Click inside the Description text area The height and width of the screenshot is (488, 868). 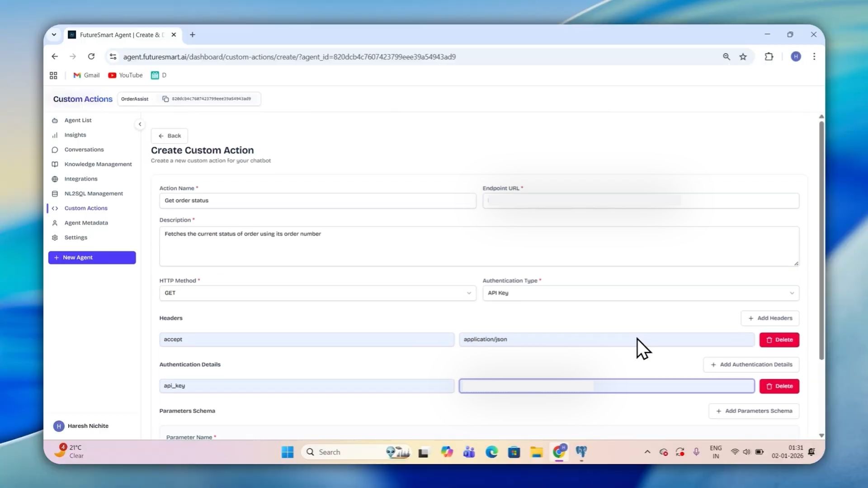point(479,246)
